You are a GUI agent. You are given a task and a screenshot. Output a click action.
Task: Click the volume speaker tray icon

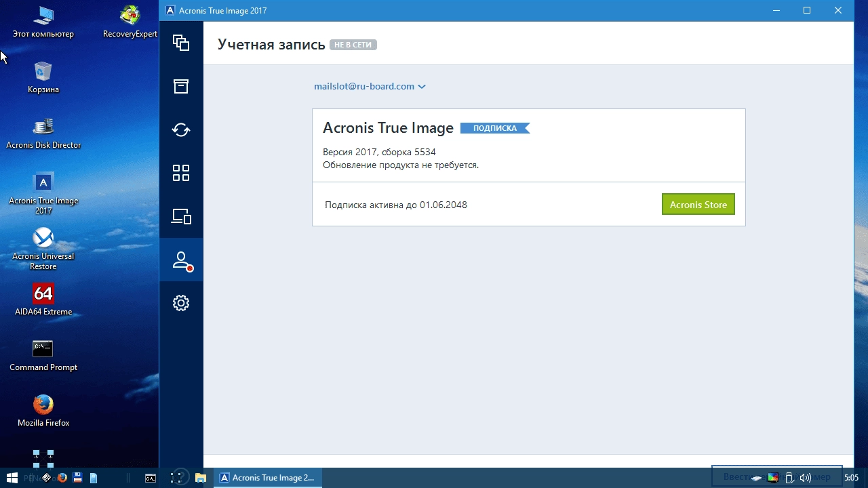pos(806,477)
